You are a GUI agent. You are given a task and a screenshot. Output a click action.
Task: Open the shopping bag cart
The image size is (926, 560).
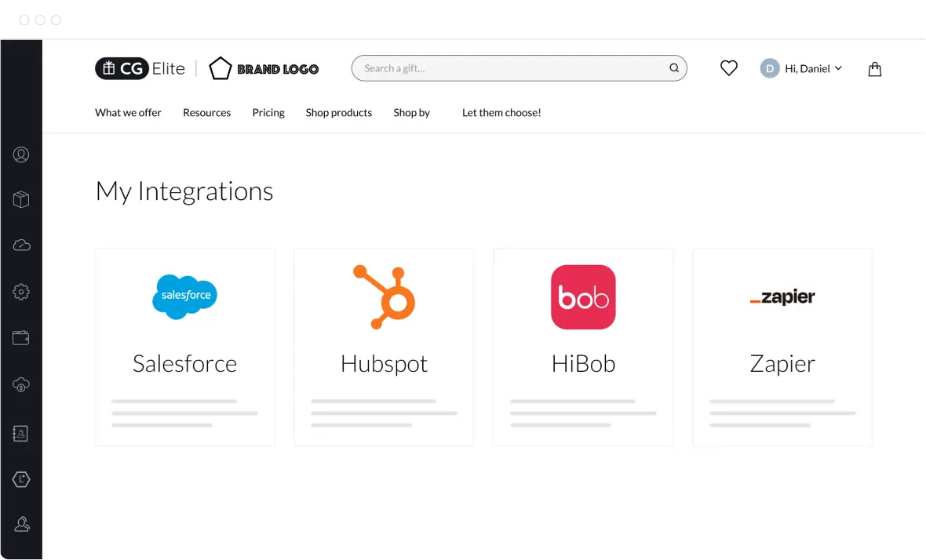pyautogui.click(x=874, y=69)
